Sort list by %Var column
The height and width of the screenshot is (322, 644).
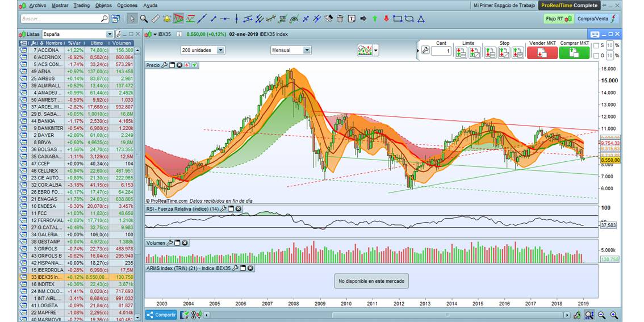click(75, 43)
